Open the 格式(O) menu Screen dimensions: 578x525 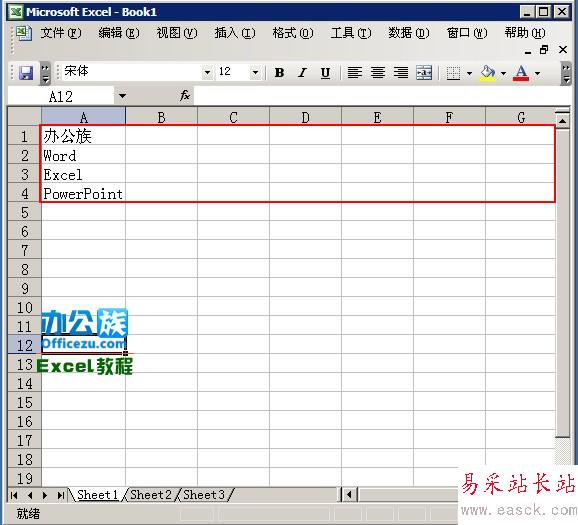click(293, 33)
